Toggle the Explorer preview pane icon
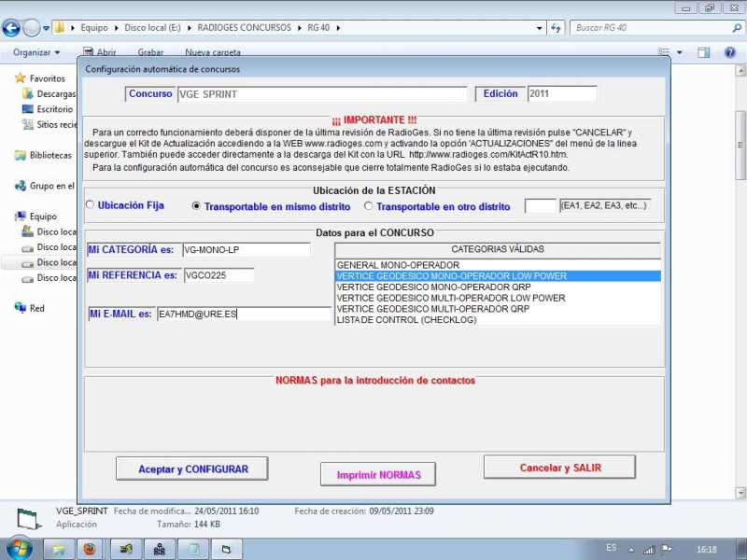This screenshot has height=560, width=747. coord(702,52)
